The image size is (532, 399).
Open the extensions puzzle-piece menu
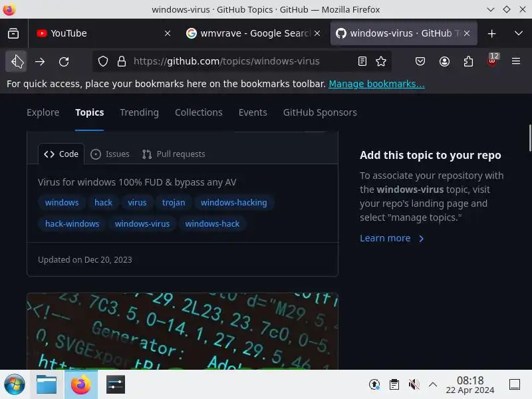click(x=468, y=61)
